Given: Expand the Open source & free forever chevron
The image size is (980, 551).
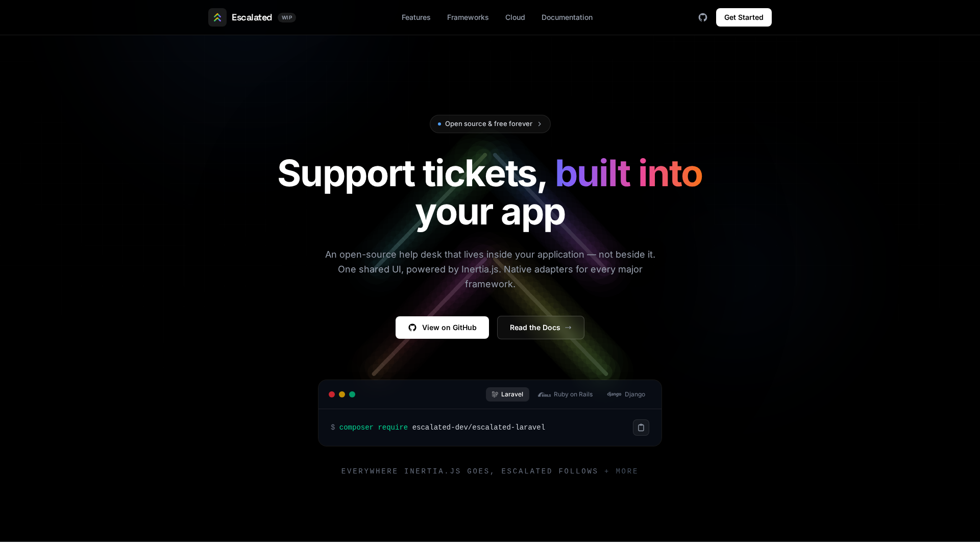Looking at the screenshot, I should (x=540, y=124).
